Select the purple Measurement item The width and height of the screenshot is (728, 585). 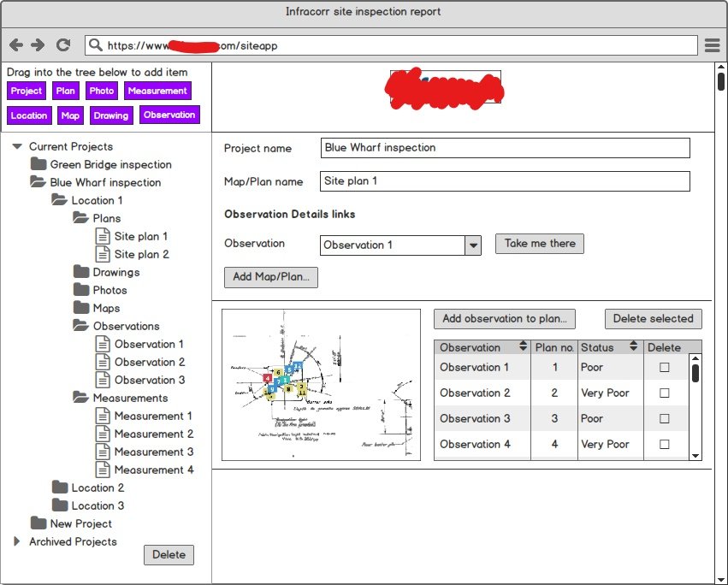[x=157, y=91]
